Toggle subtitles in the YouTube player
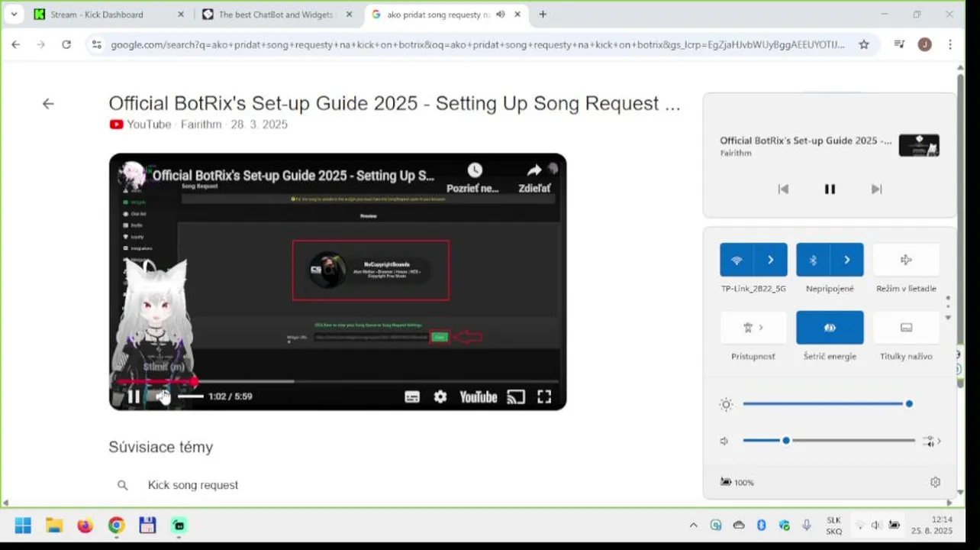This screenshot has width=980, height=550. (412, 396)
